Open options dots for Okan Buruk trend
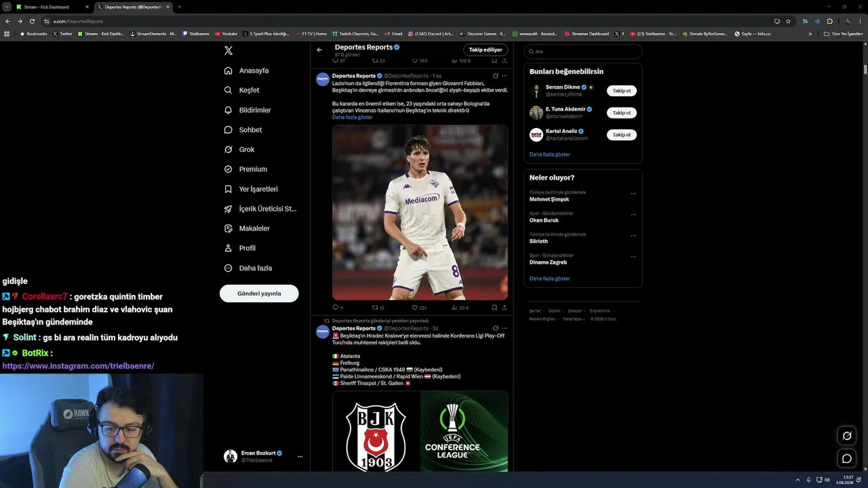This screenshot has width=868, height=488. click(x=633, y=215)
